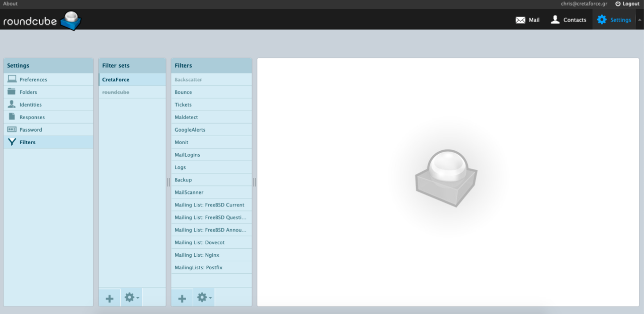Click the About link
The image size is (644, 314).
coord(10,4)
